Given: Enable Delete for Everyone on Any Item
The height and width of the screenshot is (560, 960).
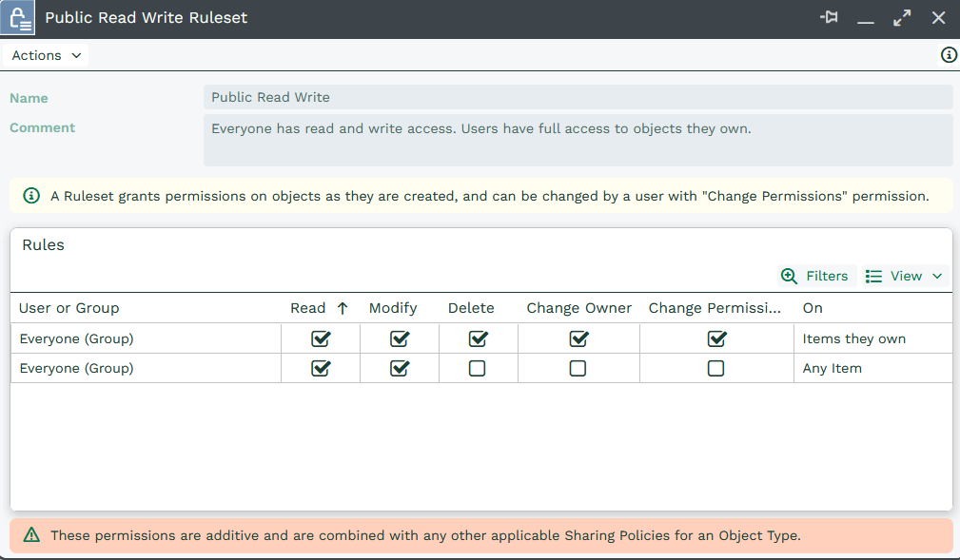Looking at the screenshot, I should pos(478,368).
